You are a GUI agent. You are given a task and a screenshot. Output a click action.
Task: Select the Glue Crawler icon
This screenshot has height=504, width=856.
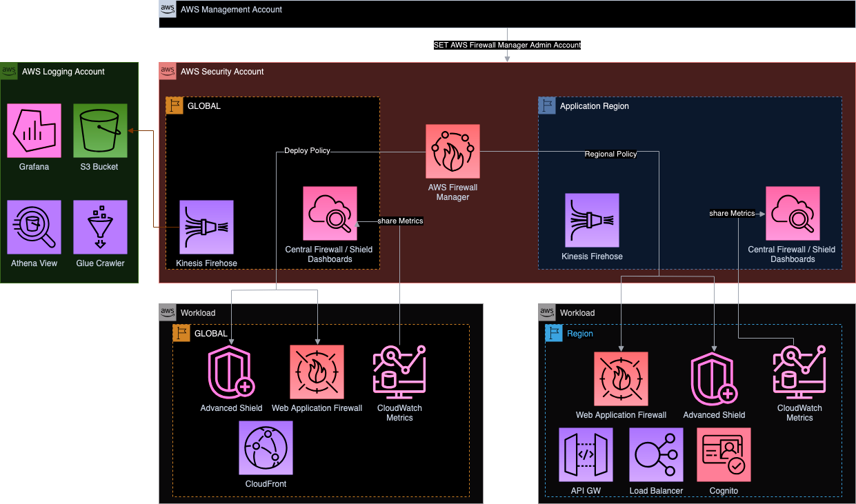coord(101,228)
